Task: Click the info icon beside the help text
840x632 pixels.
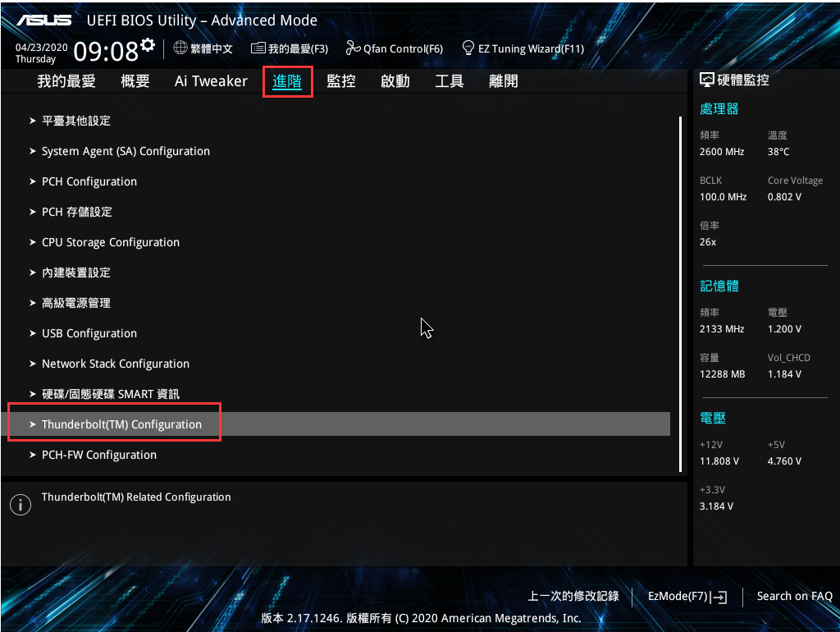Action: [20, 506]
